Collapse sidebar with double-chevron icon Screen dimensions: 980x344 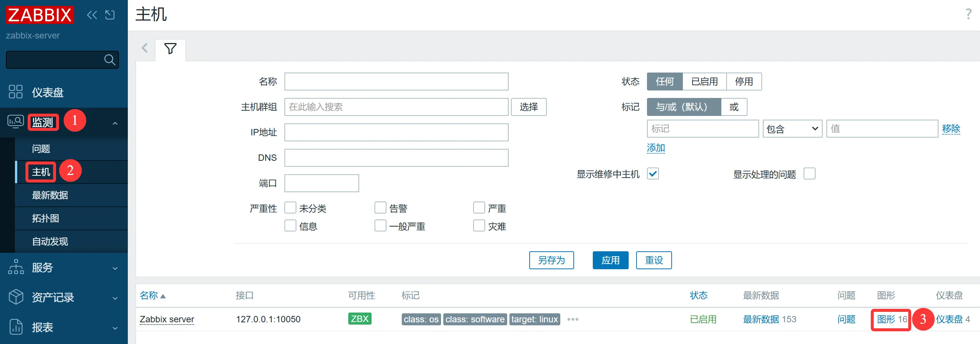92,15
